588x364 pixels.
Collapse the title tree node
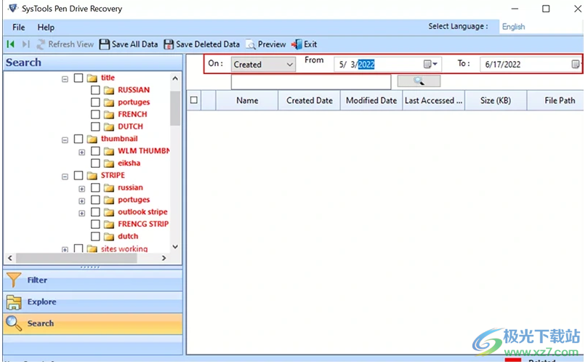(65, 79)
